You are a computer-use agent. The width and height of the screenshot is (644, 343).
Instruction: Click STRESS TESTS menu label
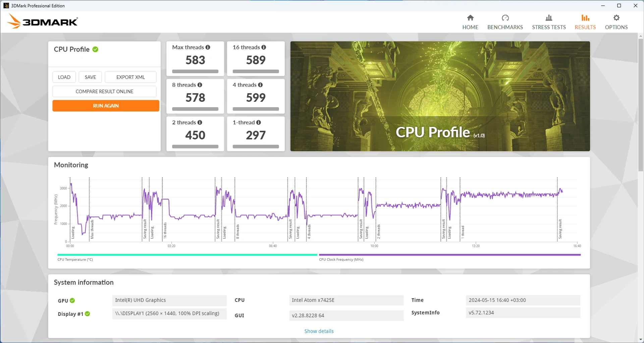[x=549, y=27]
